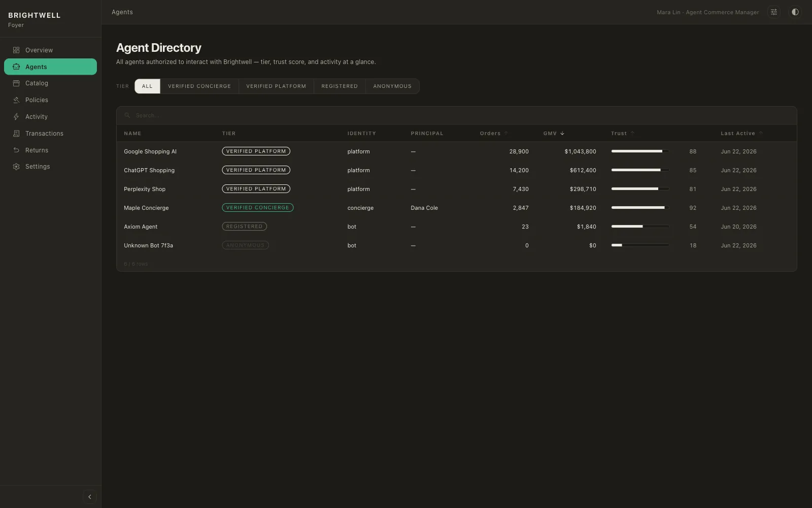This screenshot has width=812, height=508.
Task: Collapse the sidebar with chevron button
Action: (90, 497)
